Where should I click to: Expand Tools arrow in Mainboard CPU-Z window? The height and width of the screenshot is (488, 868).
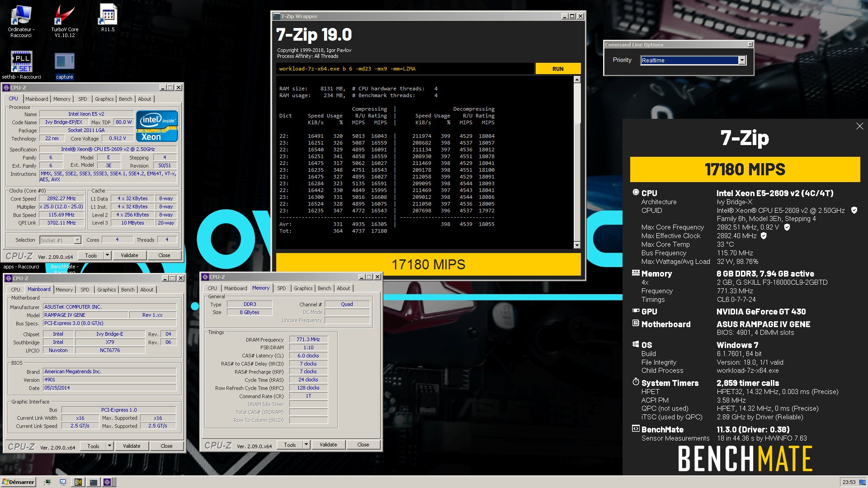tap(110, 446)
